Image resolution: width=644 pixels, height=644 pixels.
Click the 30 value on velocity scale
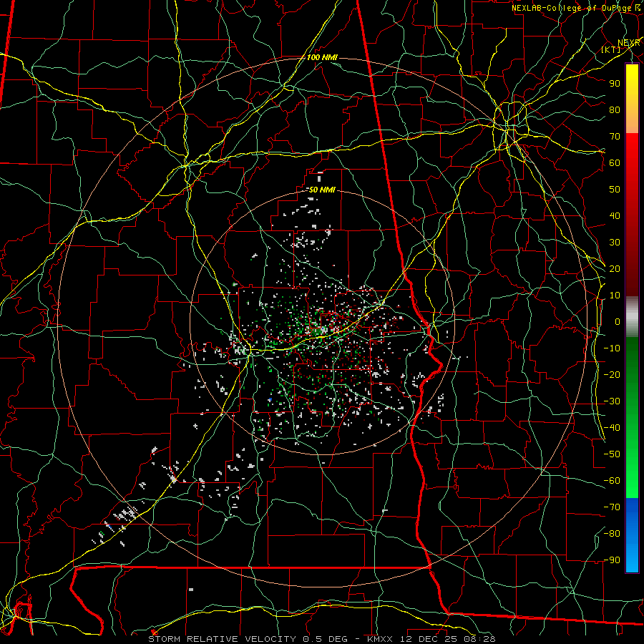(615, 243)
